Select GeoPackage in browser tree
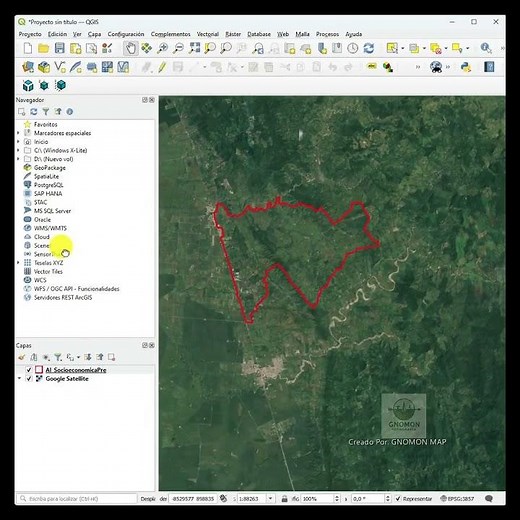 tap(50, 168)
